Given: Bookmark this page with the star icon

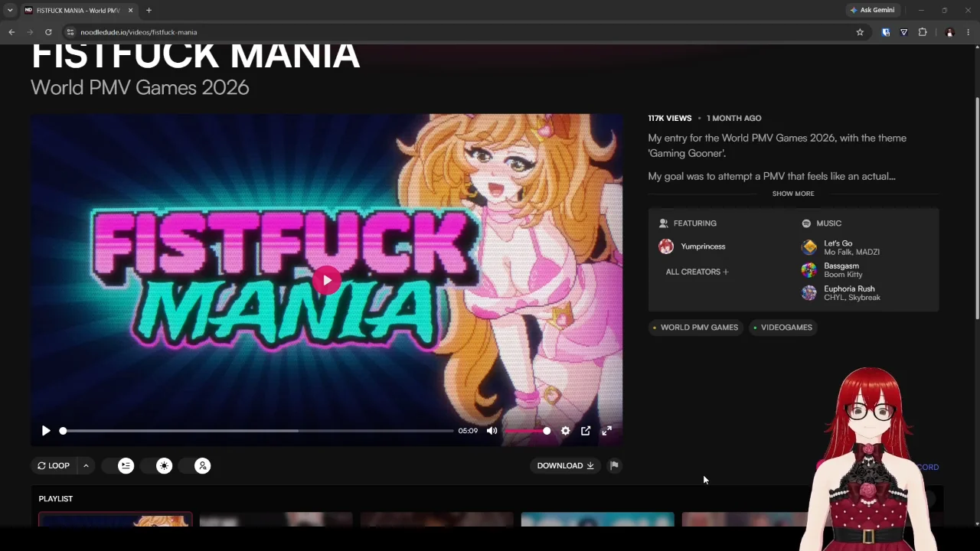Looking at the screenshot, I should coord(860,32).
